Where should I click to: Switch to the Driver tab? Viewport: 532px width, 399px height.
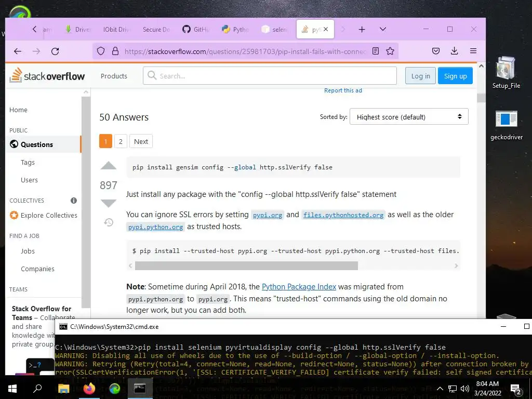(x=78, y=30)
